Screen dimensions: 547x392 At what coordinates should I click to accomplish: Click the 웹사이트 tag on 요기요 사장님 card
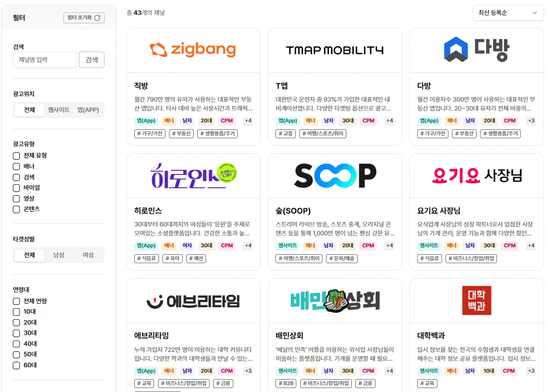429,246
